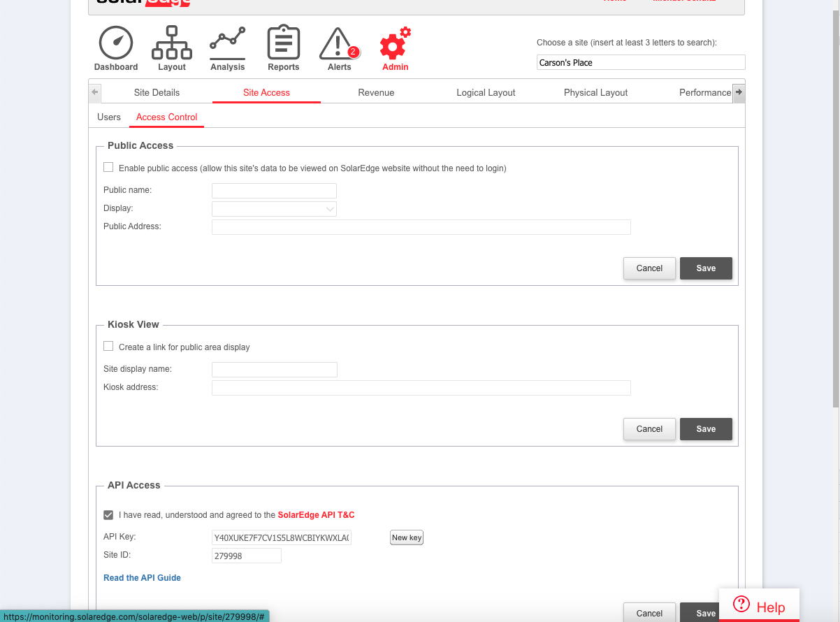Select the Layout icon
The height and width of the screenshot is (622, 840).
coord(172,42)
